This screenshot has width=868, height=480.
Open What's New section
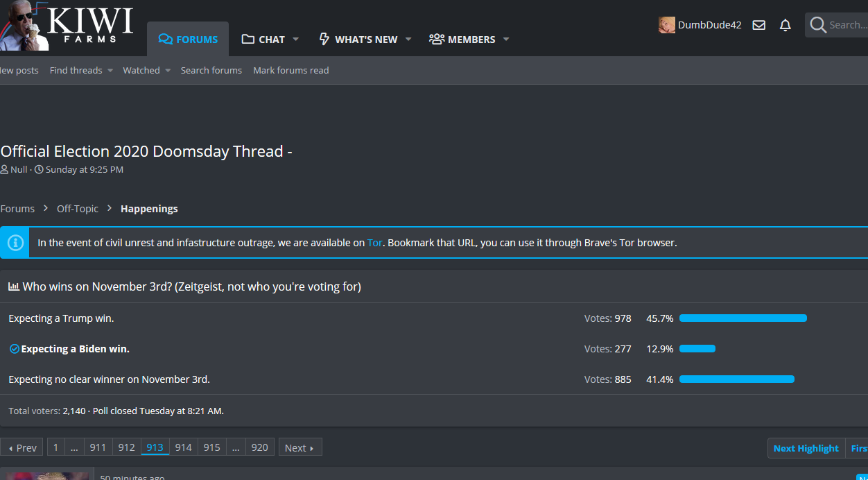point(358,40)
